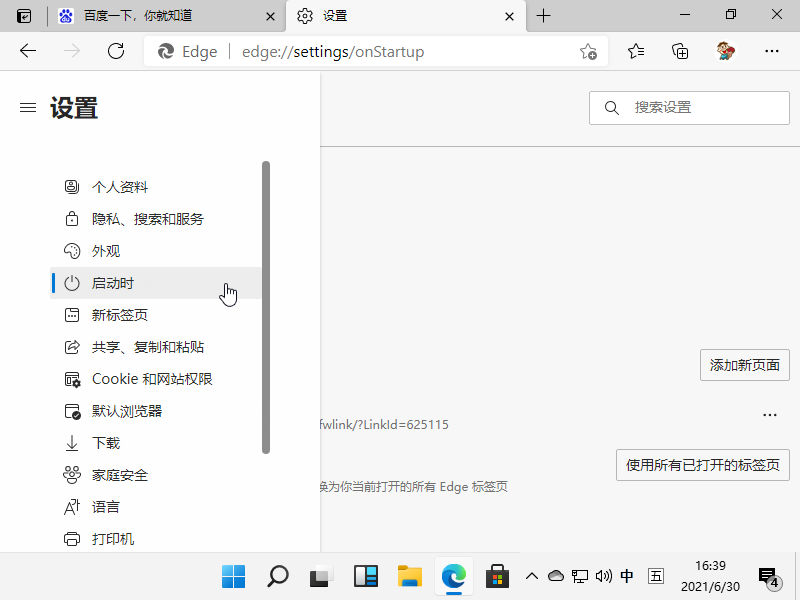Click the 添加新页面 button
The width and height of the screenshot is (800, 600).
point(744,365)
